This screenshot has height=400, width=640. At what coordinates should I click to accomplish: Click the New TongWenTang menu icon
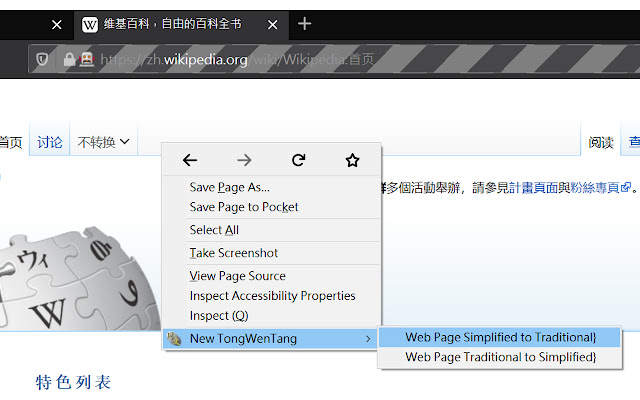tap(174, 338)
